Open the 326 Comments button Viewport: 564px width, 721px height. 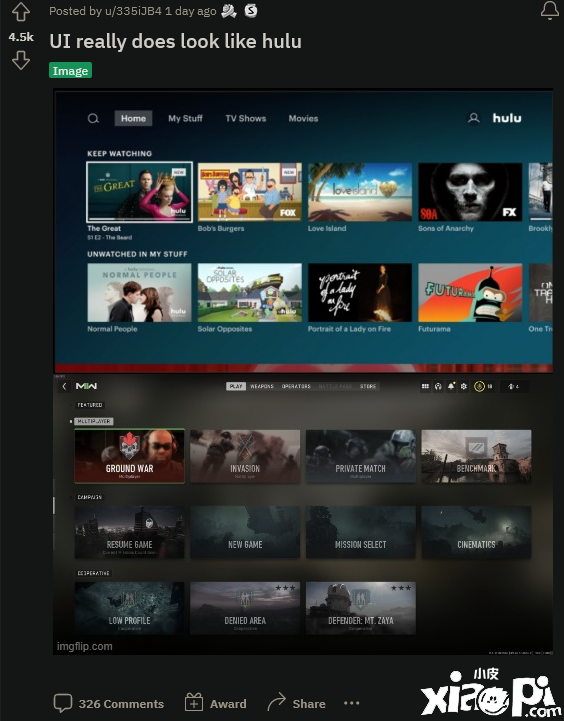point(109,704)
